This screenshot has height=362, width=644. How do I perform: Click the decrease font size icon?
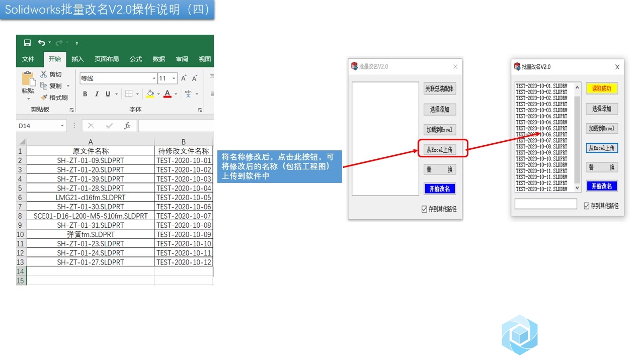point(194,78)
